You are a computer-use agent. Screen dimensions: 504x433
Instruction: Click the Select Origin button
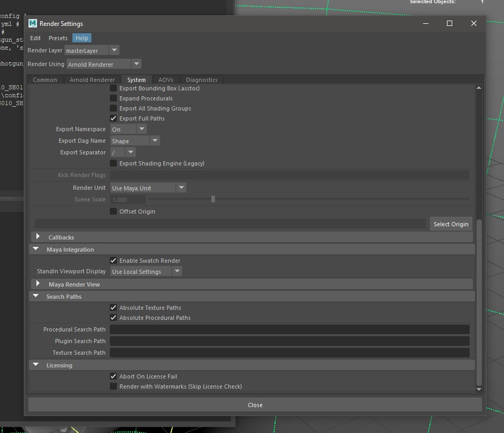coord(451,224)
